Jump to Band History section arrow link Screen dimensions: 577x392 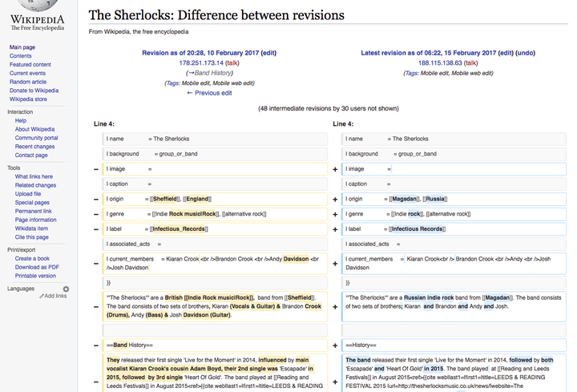[191, 73]
